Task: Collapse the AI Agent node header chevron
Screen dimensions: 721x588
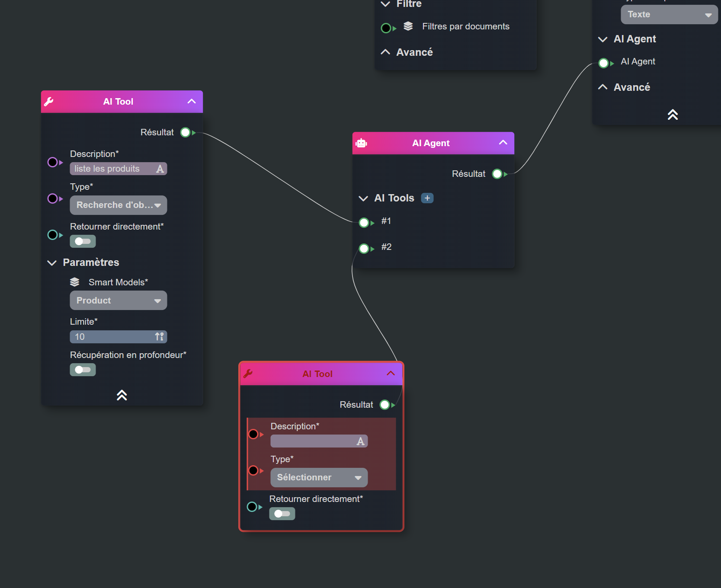Action: (503, 143)
